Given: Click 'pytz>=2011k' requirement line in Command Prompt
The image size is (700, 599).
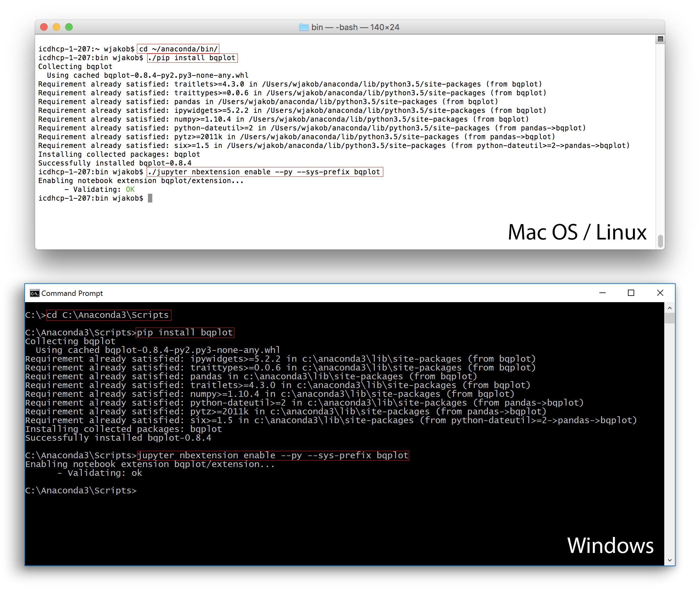Looking at the screenshot, I should 286,411.
